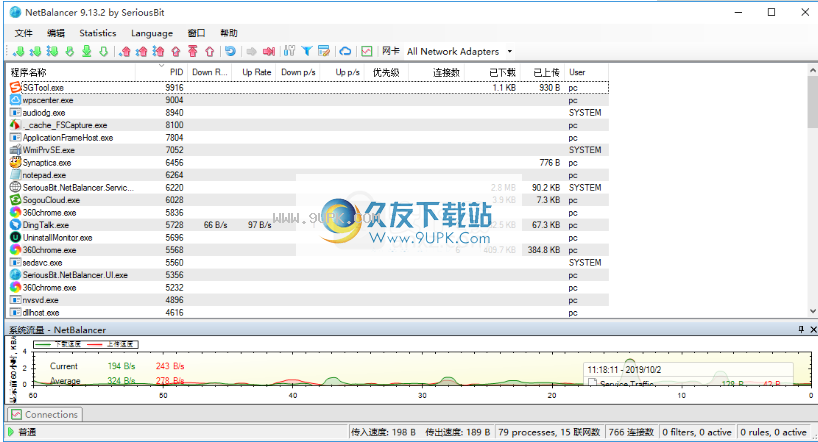818x442 pixels.
Task: Click the Synaptics.exe process icon
Action: click(15, 162)
